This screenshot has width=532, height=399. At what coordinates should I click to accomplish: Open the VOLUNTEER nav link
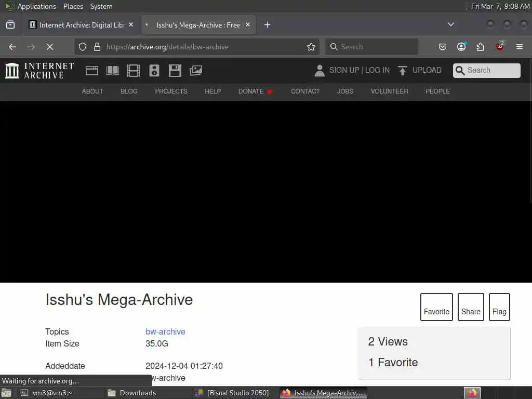(x=389, y=91)
